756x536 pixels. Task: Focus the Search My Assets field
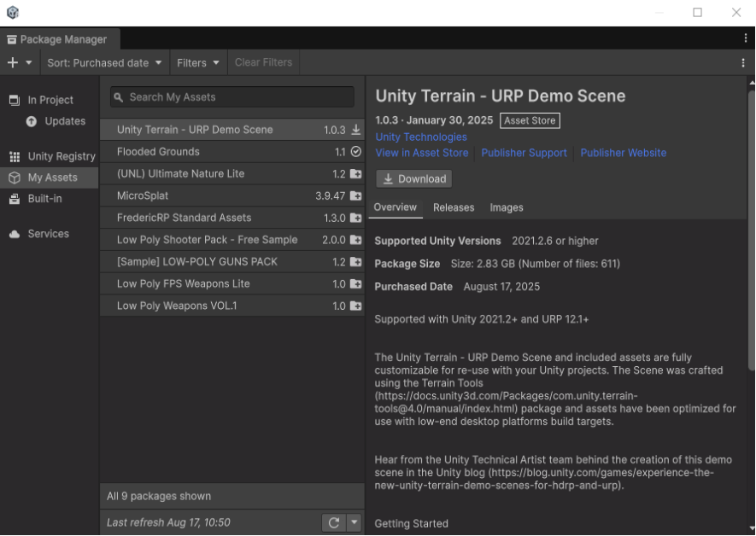231,97
